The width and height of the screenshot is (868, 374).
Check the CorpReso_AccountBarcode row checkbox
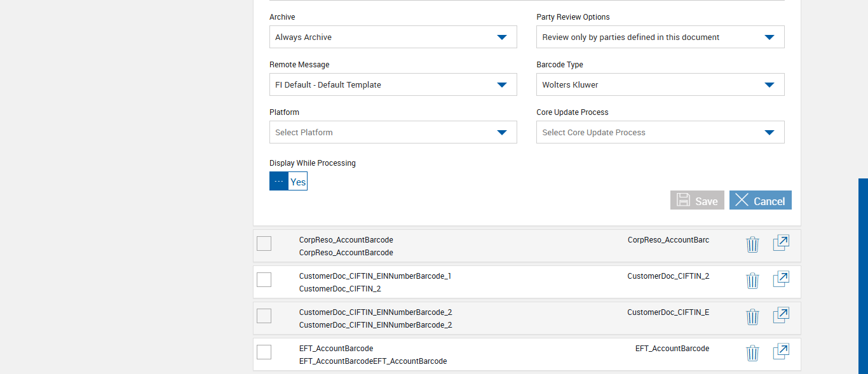(x=264, y=243)
